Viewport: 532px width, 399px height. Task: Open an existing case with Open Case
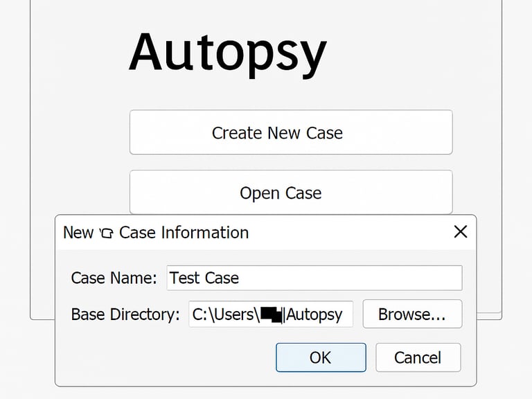point(291,193)
